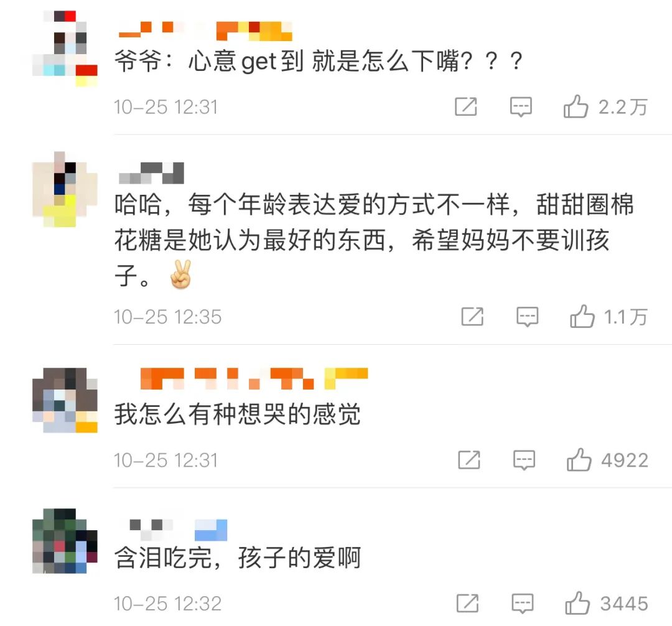Tap the 2.2万 like count

pyautogui.click(x=623, y=107)
